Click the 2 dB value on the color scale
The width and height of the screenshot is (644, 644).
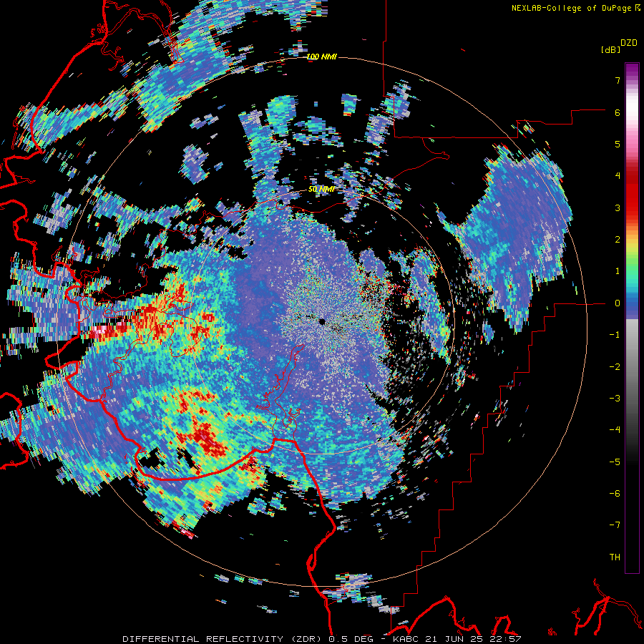[x=618, y=240]
